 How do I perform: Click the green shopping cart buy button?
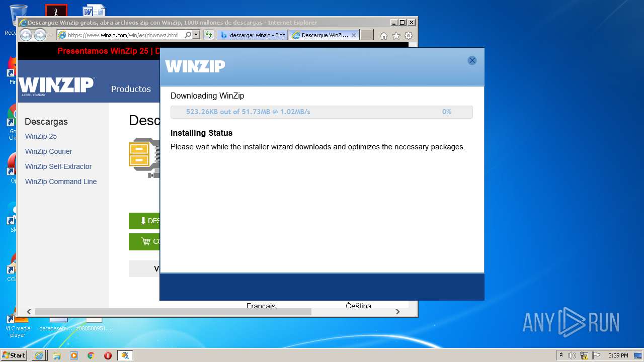(144, 241)
